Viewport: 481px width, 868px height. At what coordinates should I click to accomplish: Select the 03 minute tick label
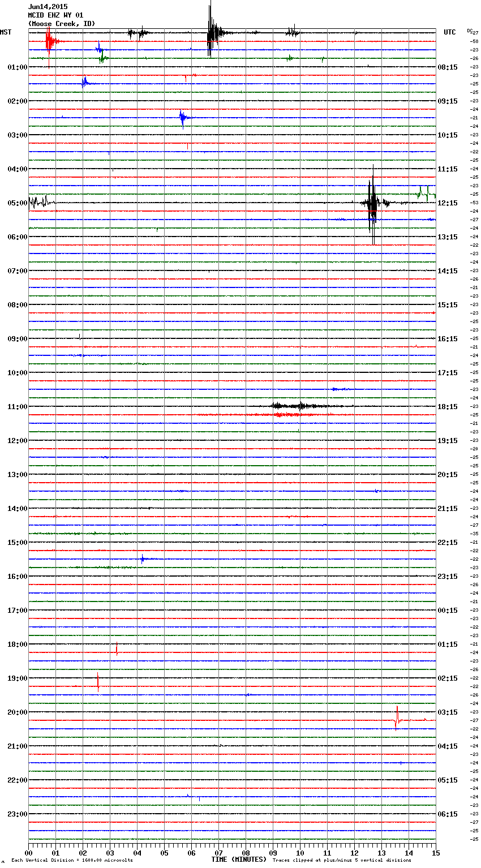[110, 853]
